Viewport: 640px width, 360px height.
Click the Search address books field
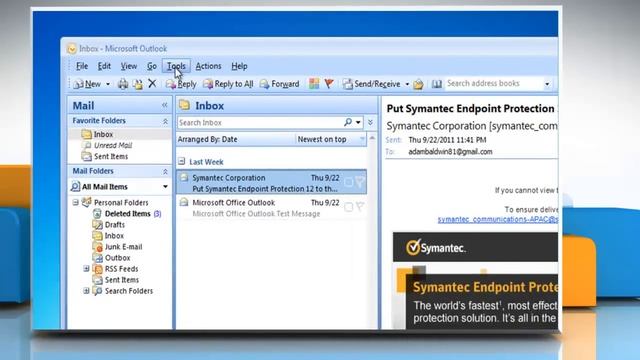pos(493,84)
